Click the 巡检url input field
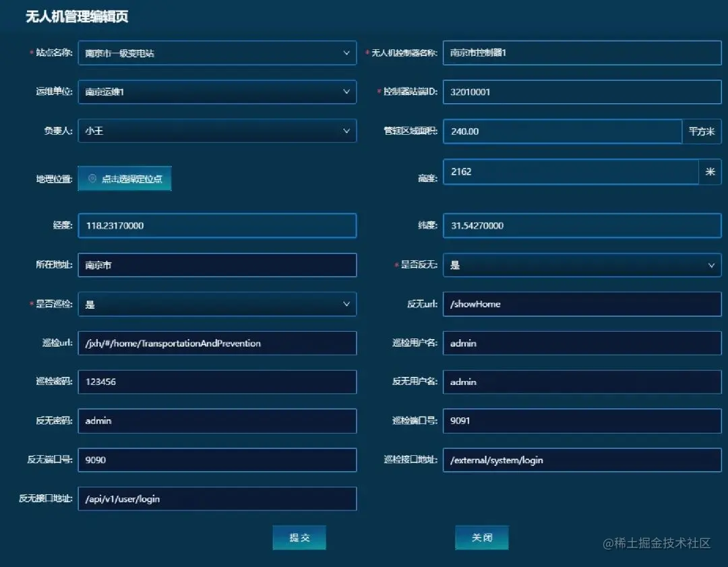 (217, 343)
